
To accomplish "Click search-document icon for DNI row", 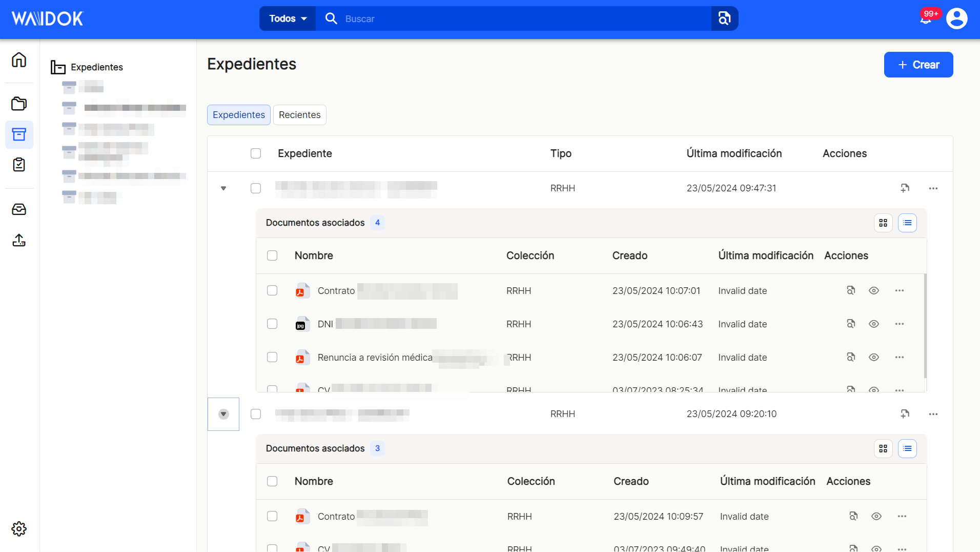I will [851, 324].
